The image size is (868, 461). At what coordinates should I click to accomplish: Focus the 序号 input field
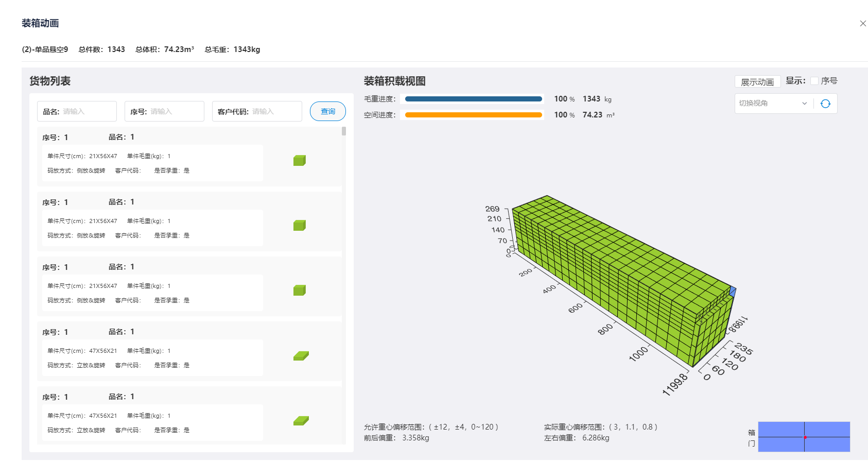(165, 111)
